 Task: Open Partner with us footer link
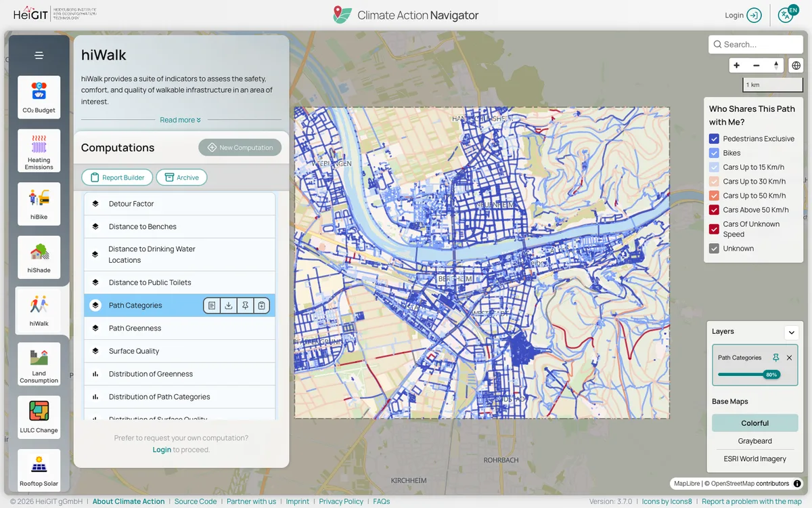[251, 502]
